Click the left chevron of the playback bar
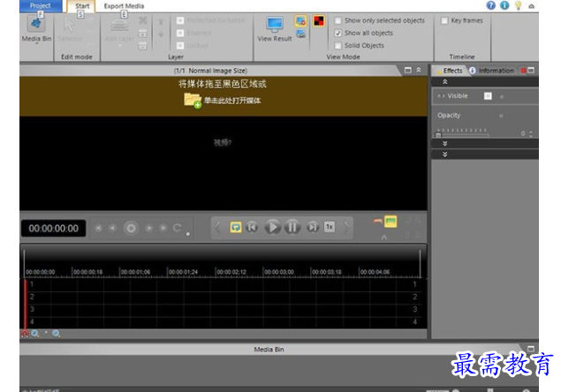561x392 pixels. pyautogui.click(x=217, y=227)
